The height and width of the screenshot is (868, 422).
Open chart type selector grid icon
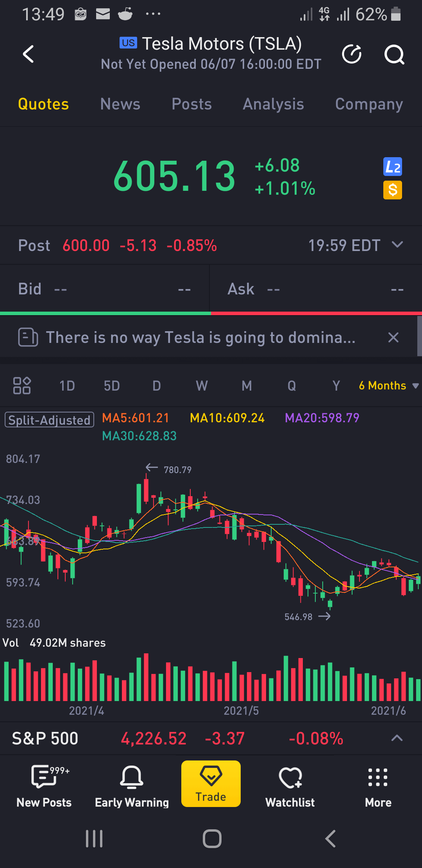coord(22,385)
